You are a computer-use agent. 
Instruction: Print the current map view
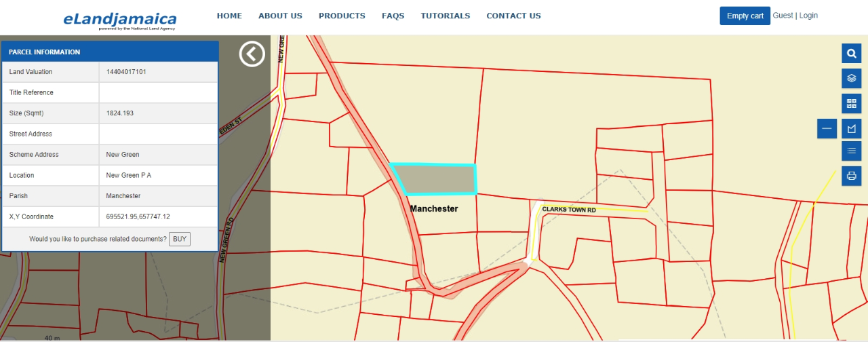[851, 176]
